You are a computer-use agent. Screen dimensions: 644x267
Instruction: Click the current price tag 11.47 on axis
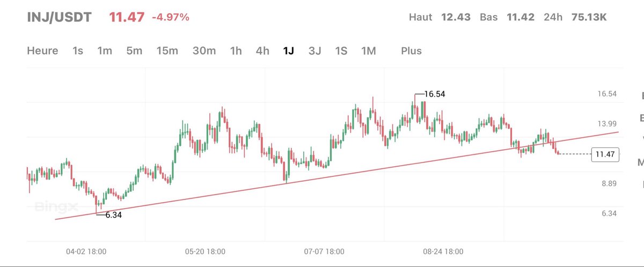point(604,154)
